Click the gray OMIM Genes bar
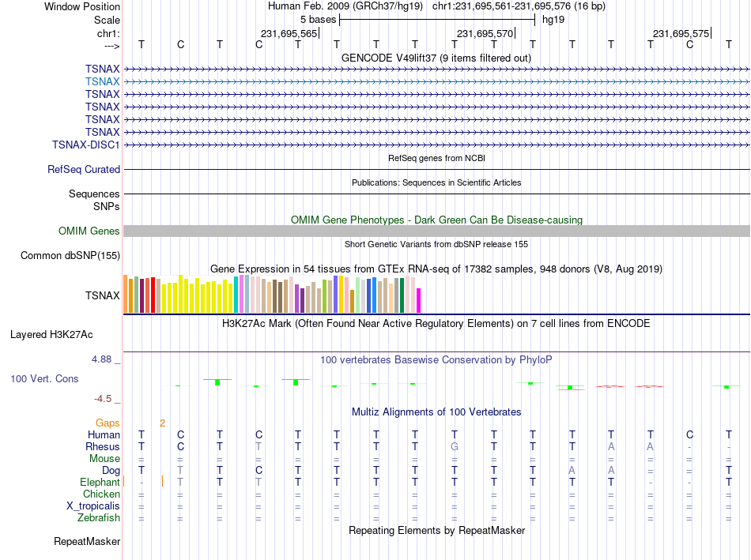Screen dimensions: 751x560 (x=436, y=231)
